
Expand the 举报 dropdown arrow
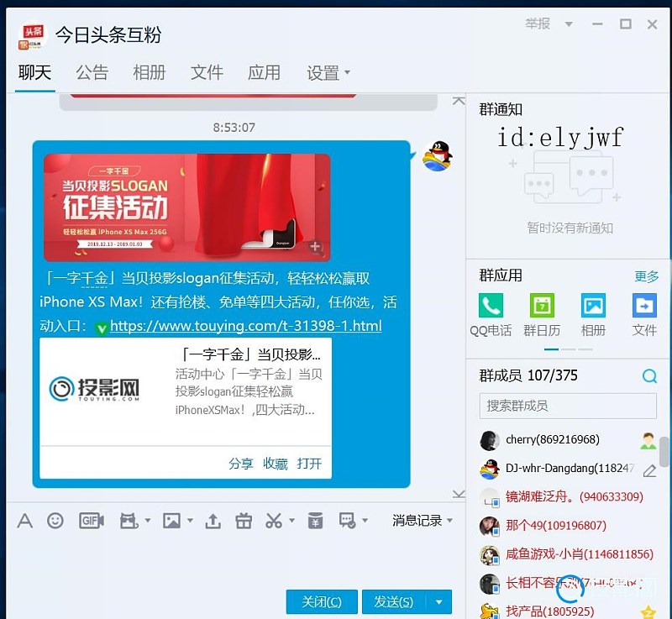tap(569, 24)
